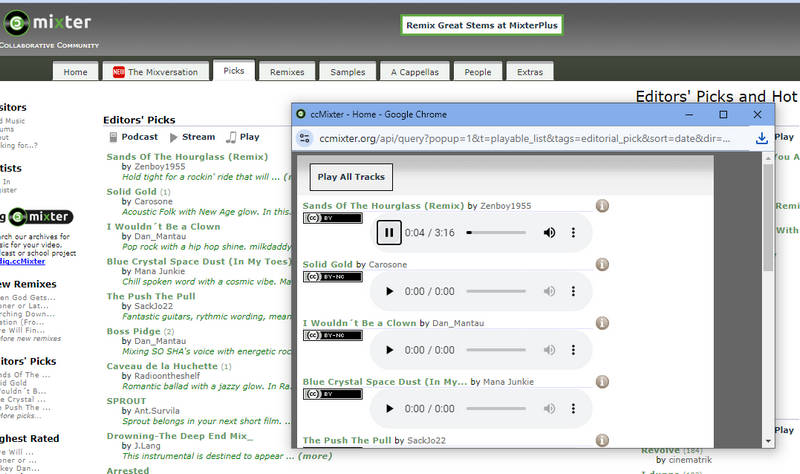Viewport: 800px width, 474px height.
Task: Click the Play All Tracks button
Action: (350, 177)
